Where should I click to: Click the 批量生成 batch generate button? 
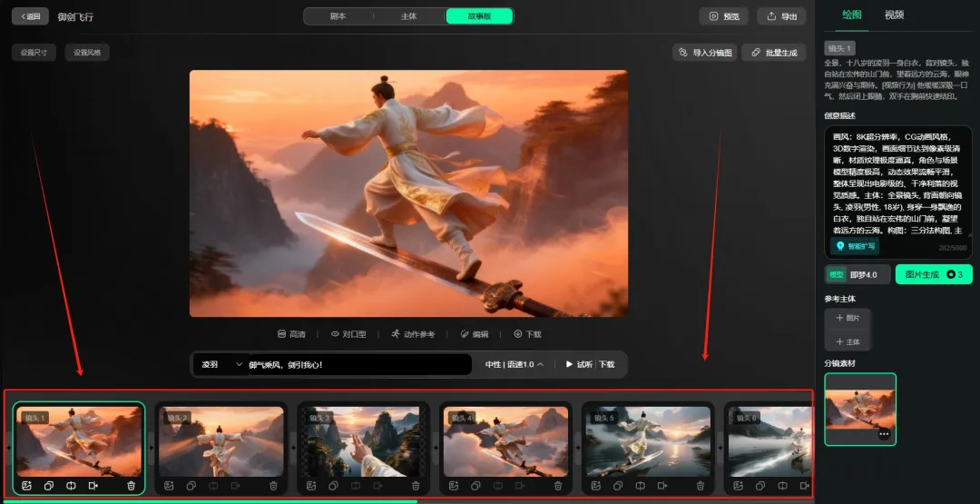pos(774,53)
